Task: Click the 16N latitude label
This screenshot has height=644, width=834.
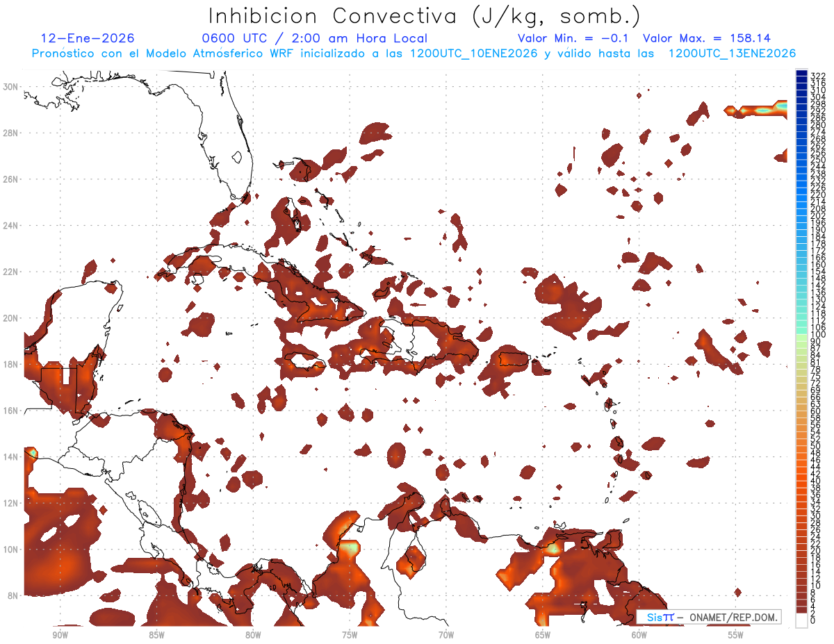Action: pos(10,411)
